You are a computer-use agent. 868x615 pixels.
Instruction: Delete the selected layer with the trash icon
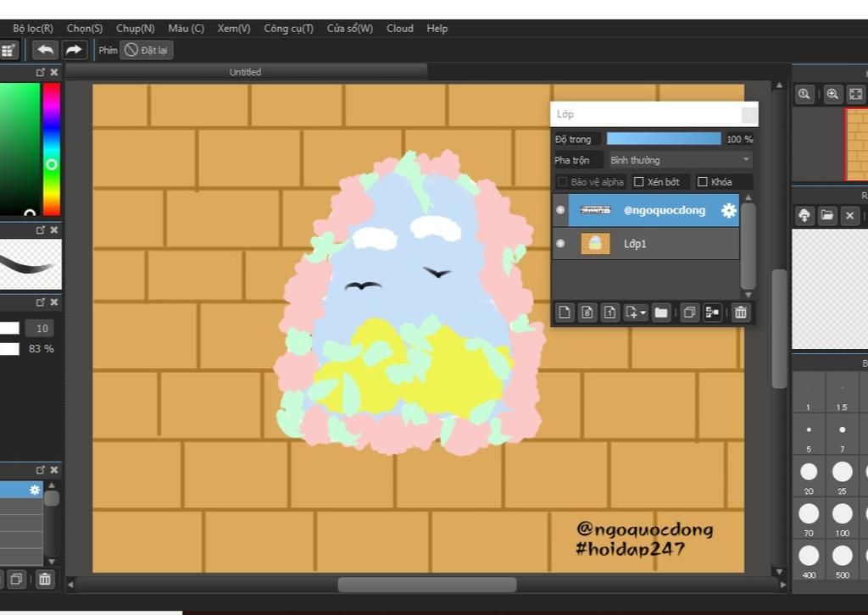740,313
